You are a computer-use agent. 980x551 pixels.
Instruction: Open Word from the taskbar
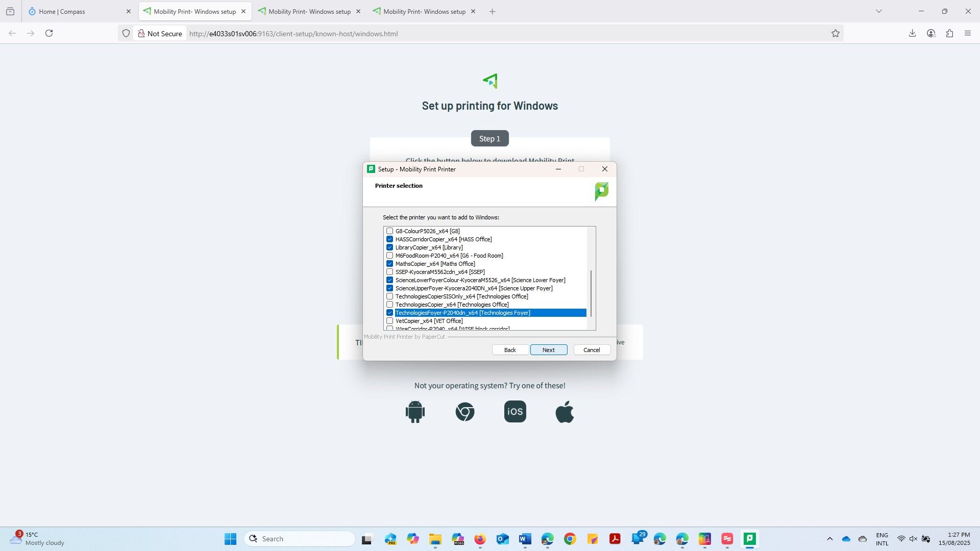(525, 539)
